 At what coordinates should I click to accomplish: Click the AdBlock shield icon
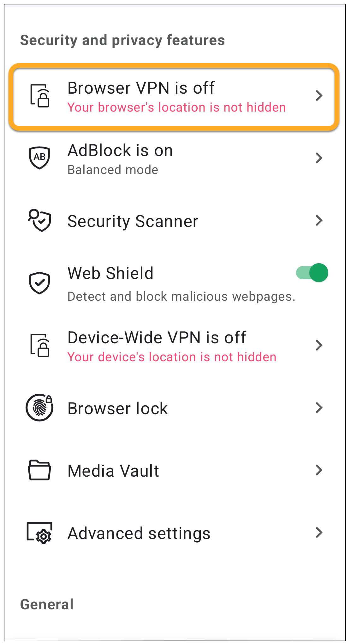click(39, 158)
